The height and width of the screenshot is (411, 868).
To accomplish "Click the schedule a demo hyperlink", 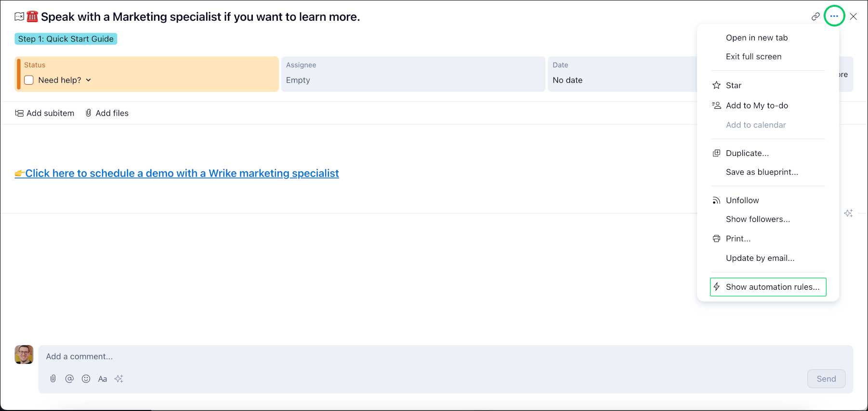I will click(x=182, y=173).
